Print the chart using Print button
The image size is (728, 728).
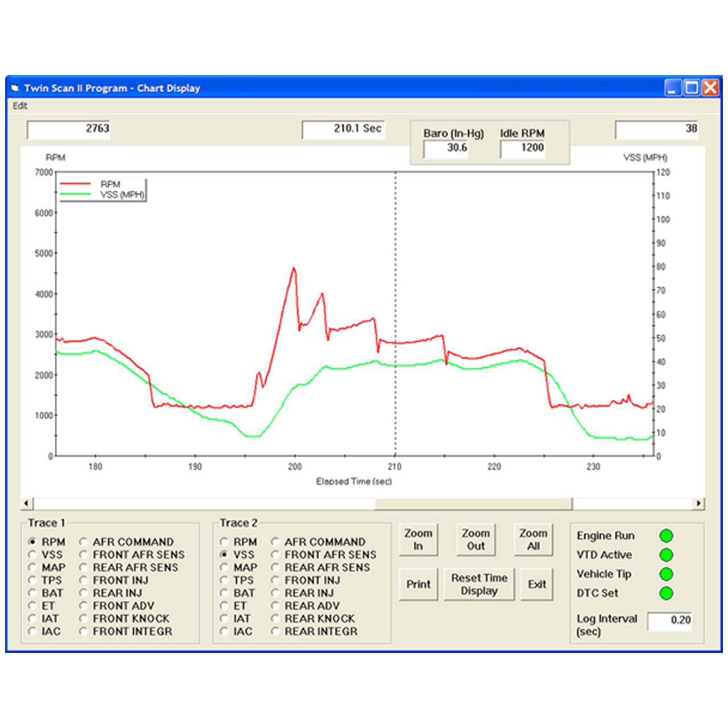(418, 584)
